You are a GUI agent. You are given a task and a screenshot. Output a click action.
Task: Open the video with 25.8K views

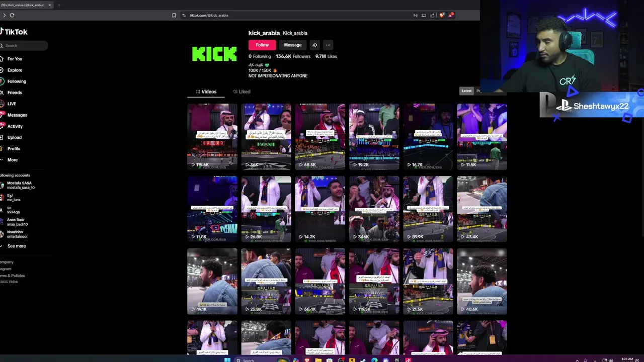[x=266, y=282]
